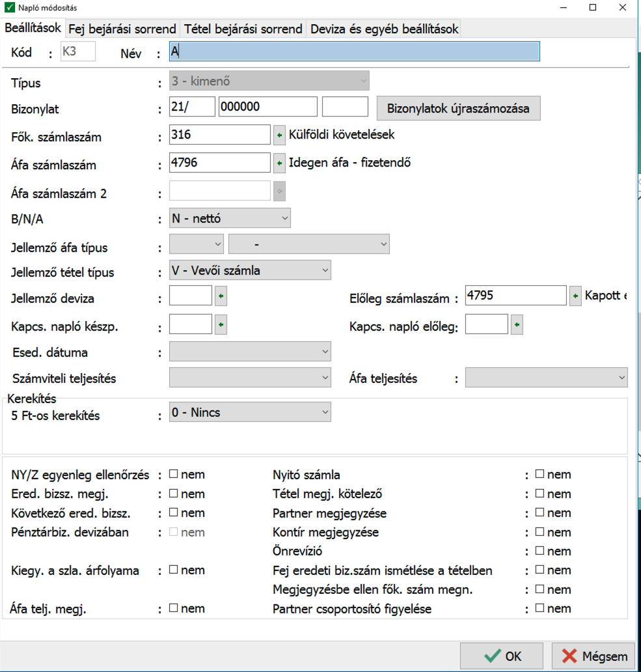Click the Bizonylat prefix field 21/

point(192,107)
